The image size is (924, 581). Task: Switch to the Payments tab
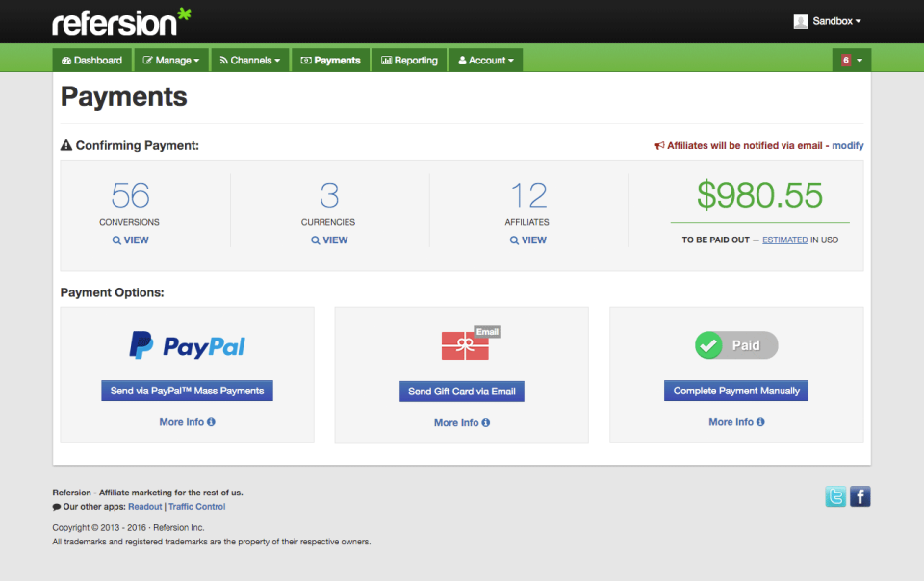tap(330, 60)
